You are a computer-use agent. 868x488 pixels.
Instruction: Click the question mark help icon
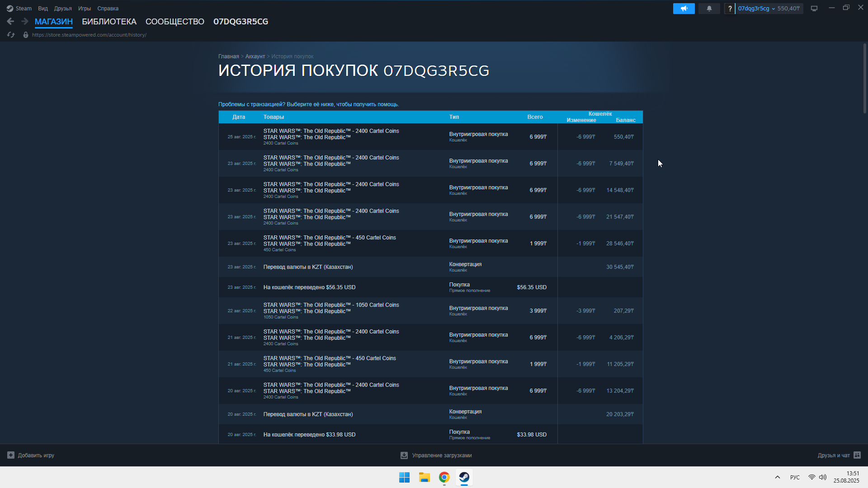730,9
